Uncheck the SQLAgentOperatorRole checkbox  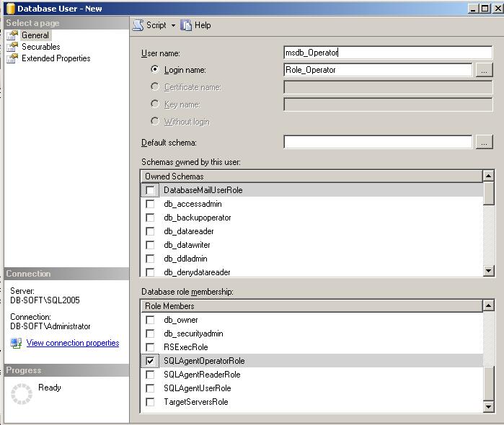pyautogui.click(x=150, y=361)
